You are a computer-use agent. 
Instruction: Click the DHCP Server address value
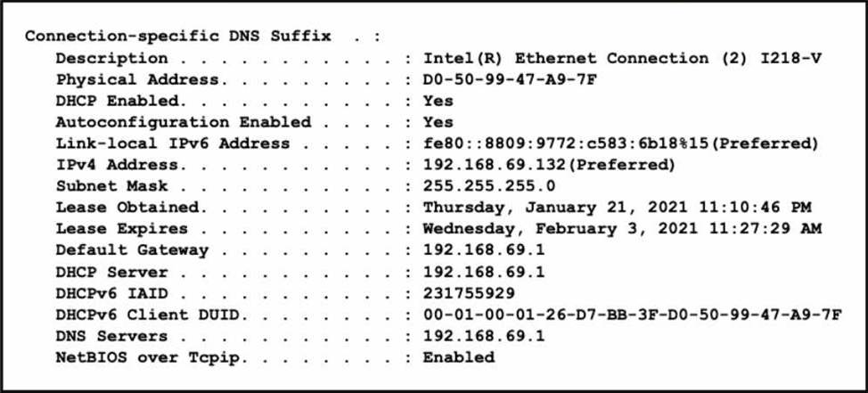(484, 272)
